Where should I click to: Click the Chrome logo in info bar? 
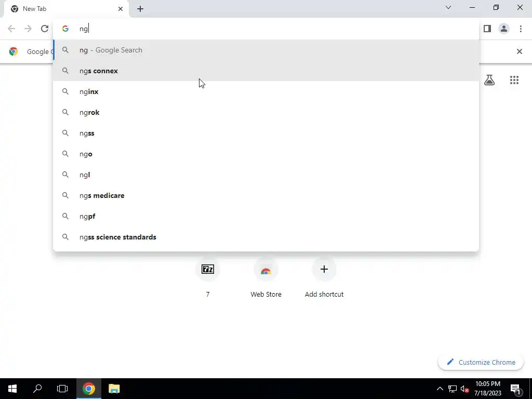pyautogui.click(x=14, y=51)
